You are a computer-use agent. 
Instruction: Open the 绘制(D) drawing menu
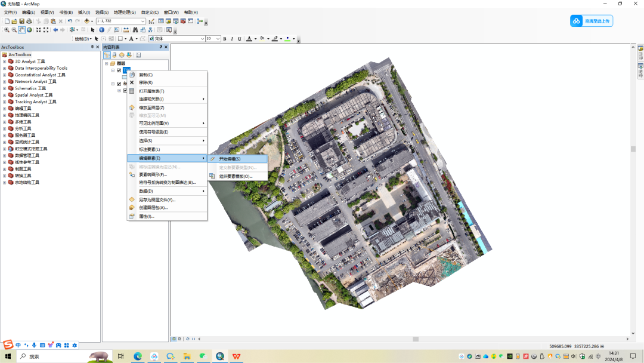(82, 39)
